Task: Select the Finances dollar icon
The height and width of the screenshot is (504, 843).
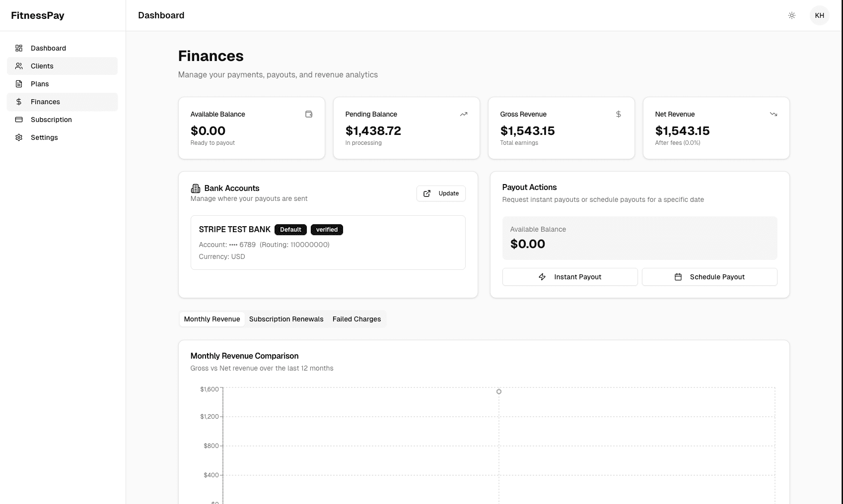Action: pos(19,102)
